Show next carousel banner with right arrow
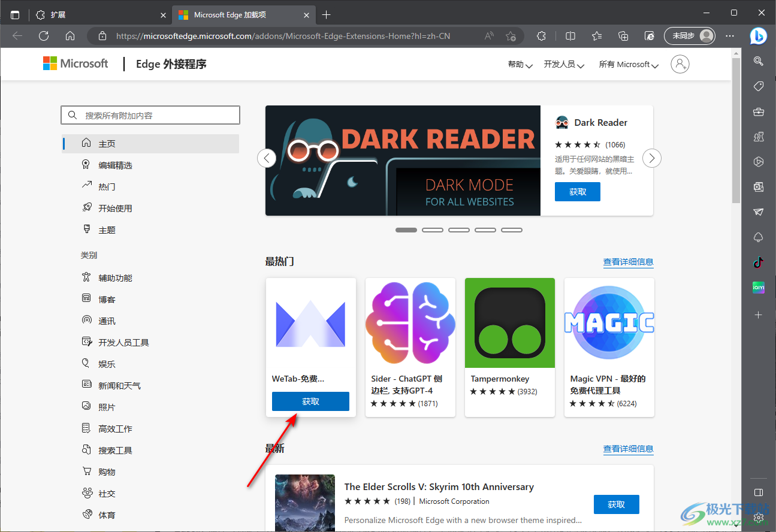Image resolution: width=776 pixels, height=532 pixels. point(652,158)
